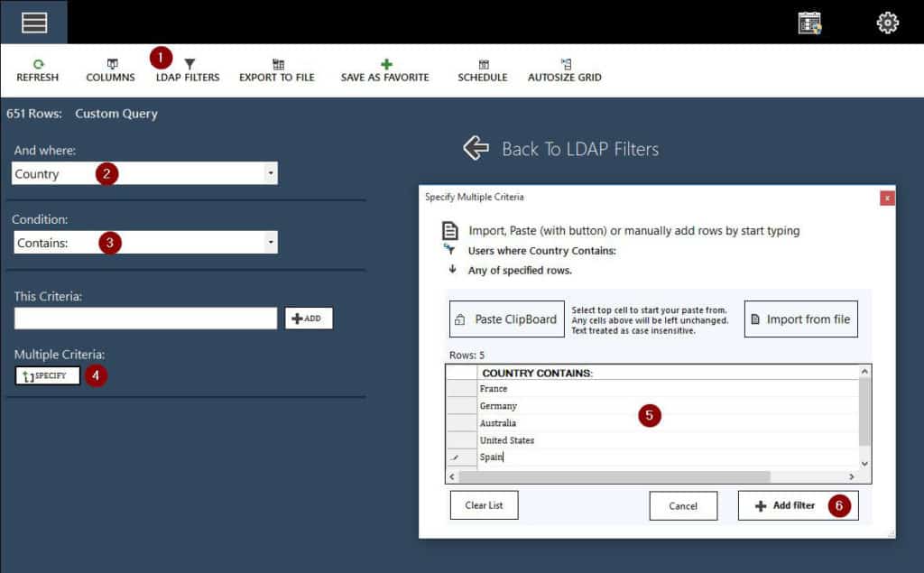Close the Specify Multiple Criteria dialog
924x573 pixels.
click(887, 199)
